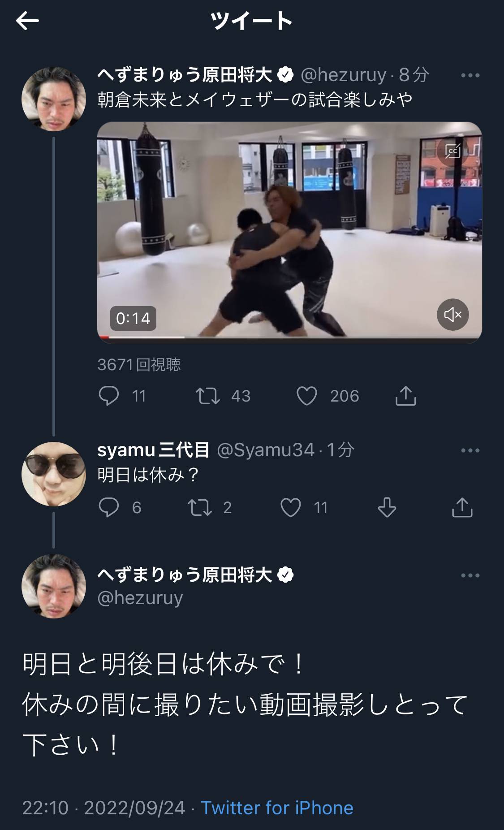Seek on the video progress bar
Viewport: 504px width, 830px height.
point(289,337)
